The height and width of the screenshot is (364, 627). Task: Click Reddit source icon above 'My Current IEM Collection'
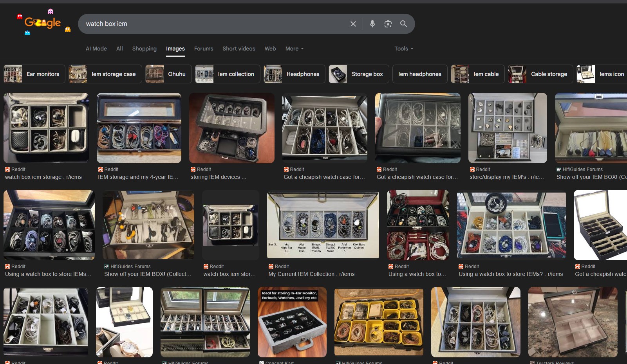[271, 267]
